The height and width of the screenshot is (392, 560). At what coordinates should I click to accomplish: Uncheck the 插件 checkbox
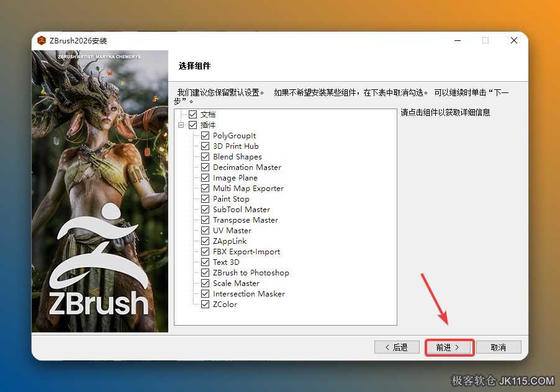point(193,125)
